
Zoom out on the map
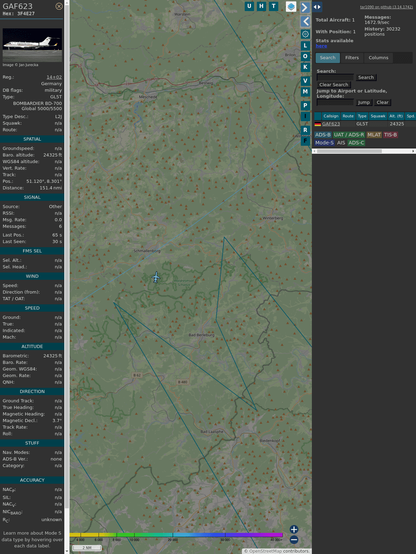pos(294,540)
